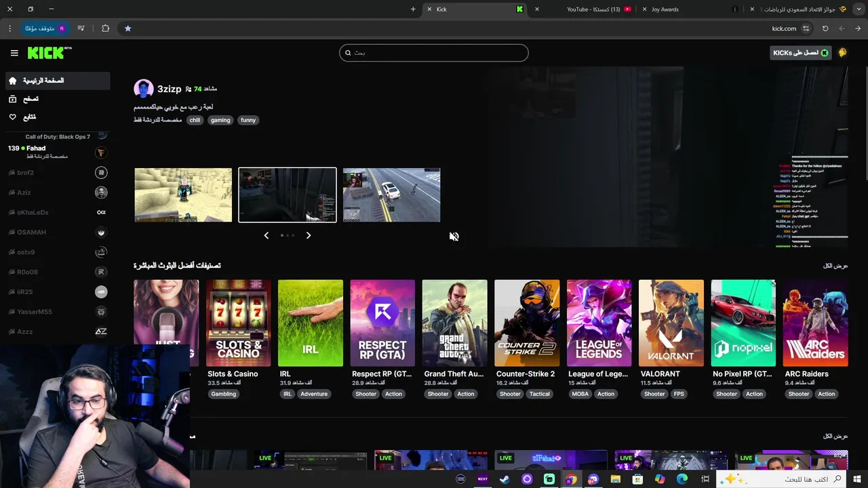Bookmark this page with star icon
The height and width of the screenshot is (488, 868).
coord(127,28)
